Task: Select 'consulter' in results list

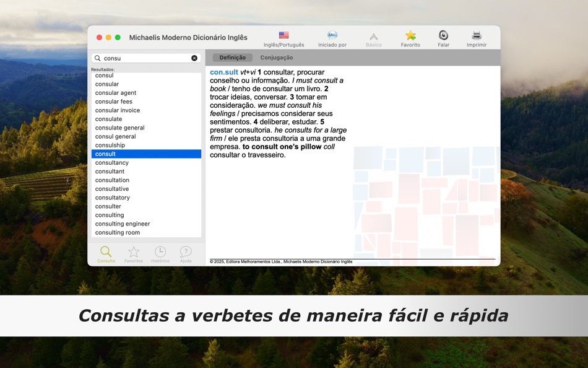Action: (x=146, y=206)
